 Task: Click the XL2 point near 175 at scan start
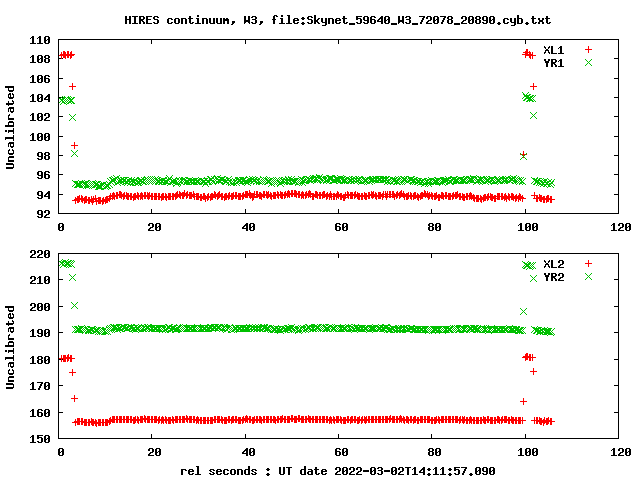[x=72, y=373]
